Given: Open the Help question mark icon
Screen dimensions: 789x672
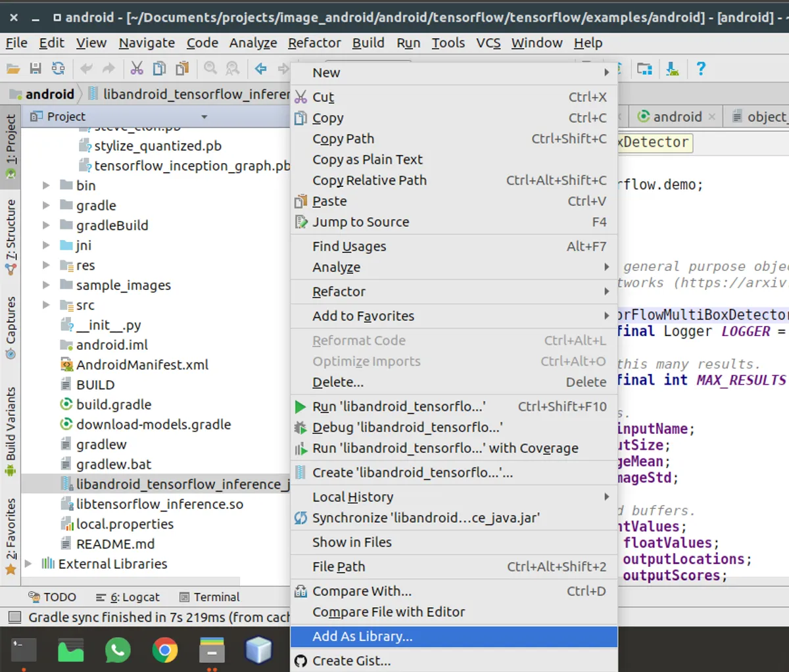Looking at the screenshot, I should coord(701,68).
